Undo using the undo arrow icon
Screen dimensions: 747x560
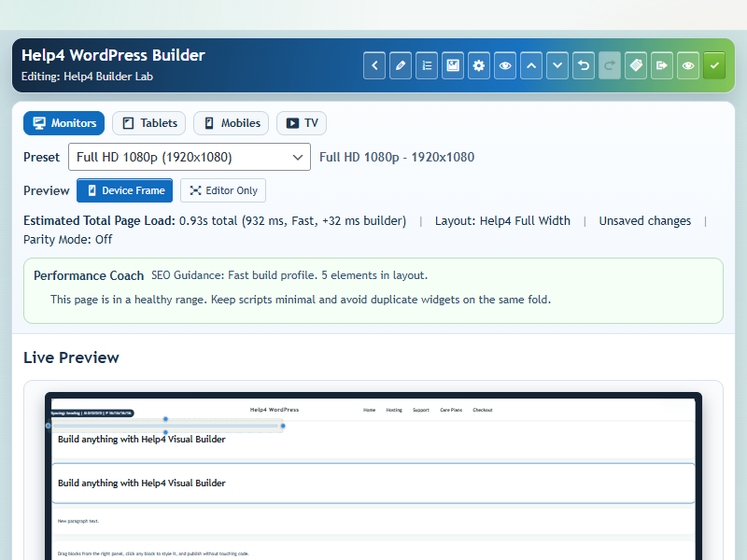tap(584, 65)
